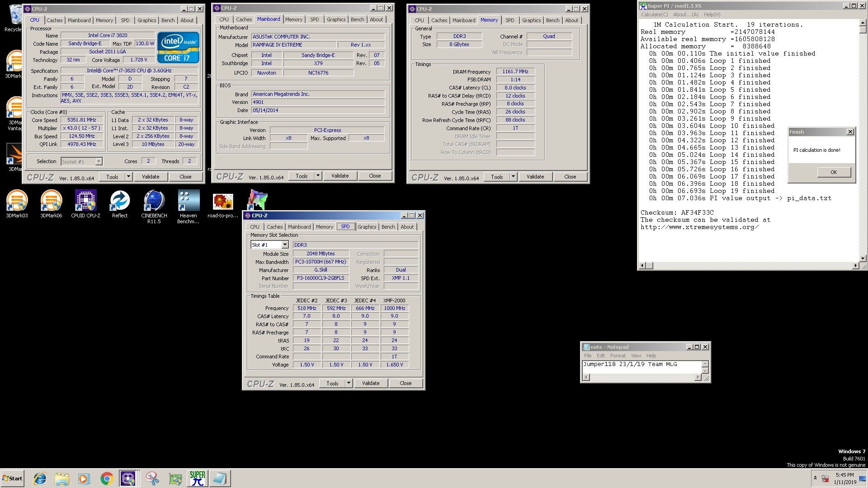Click the network tray icon
The image size is (868, 488).
825,479
